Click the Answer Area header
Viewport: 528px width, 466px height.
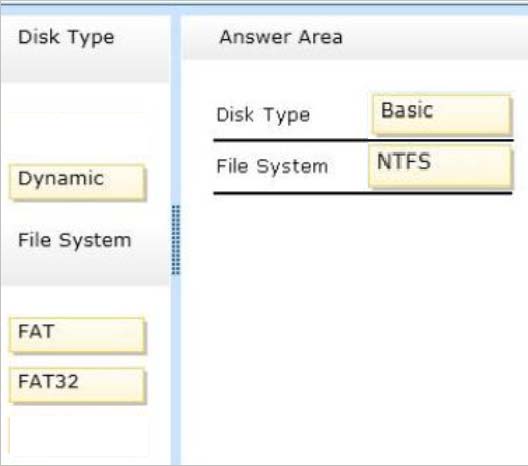click(x=355, y=38)
